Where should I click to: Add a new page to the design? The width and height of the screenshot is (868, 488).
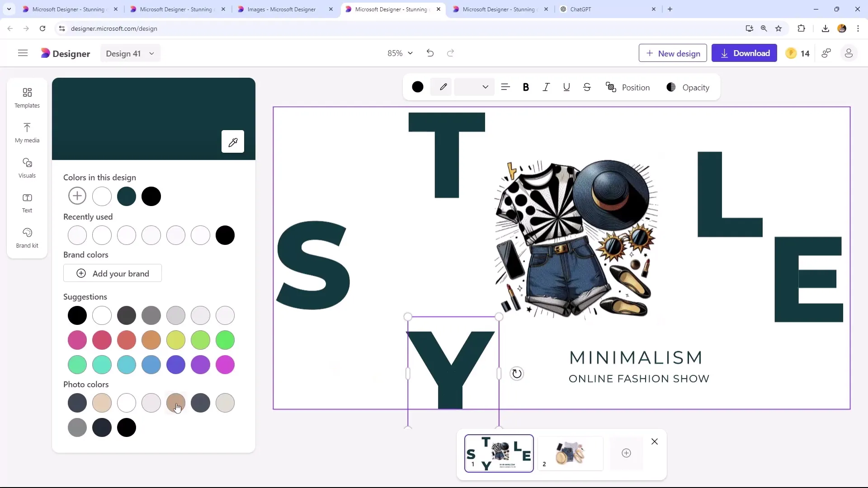pyautogui.click(x=626, y=453)
